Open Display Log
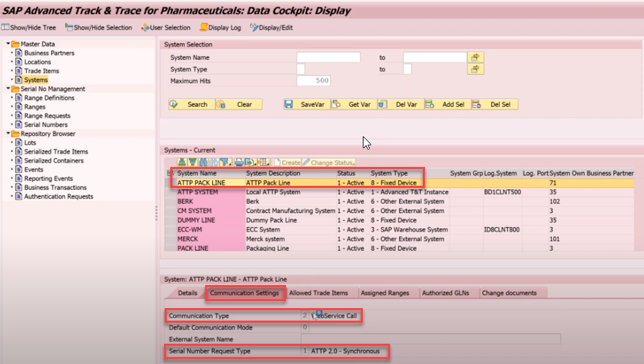The image size is (644, 364). point(220,27)
